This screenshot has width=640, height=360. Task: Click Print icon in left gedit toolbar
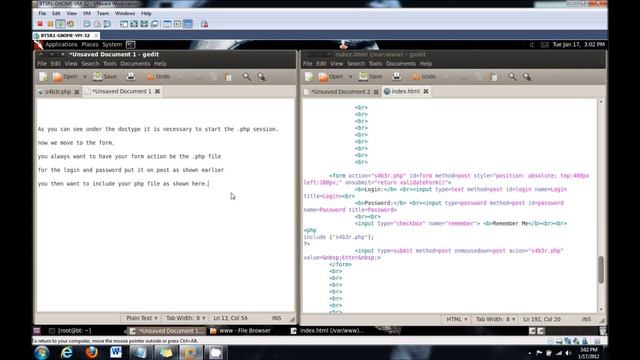click(x=131, y=76)
